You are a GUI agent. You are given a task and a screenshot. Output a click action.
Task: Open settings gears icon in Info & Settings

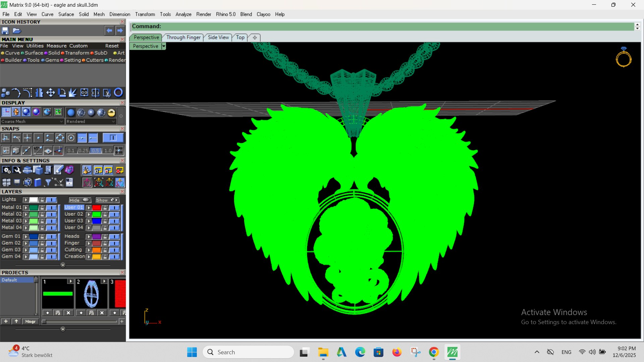tap(6, 170)
